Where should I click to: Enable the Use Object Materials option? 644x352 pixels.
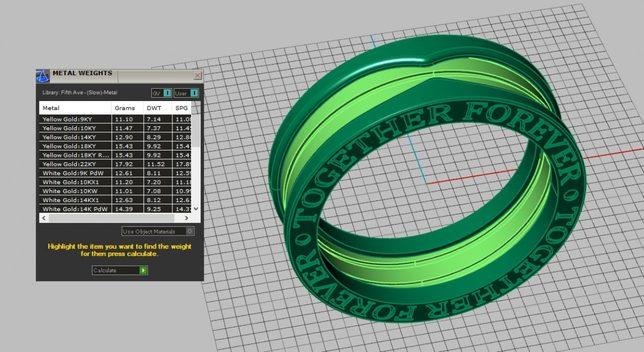[x=189, y=231]
